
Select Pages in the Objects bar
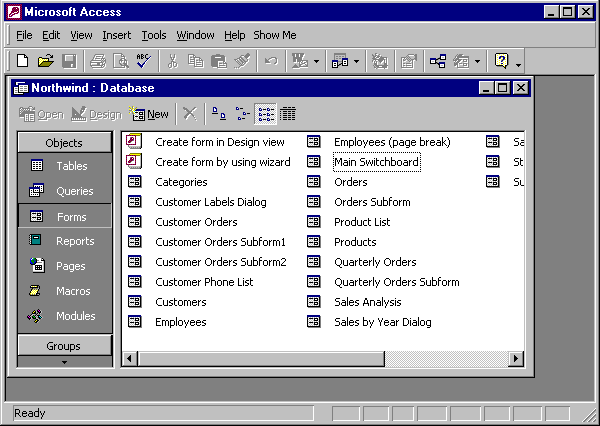pos(64,266)
